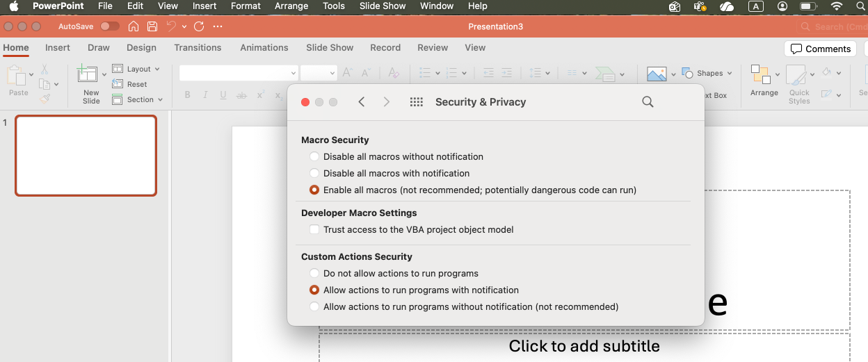Click the Insert Picture icon
Viewport: 868px width, 362px height.
tap(657, 74)
